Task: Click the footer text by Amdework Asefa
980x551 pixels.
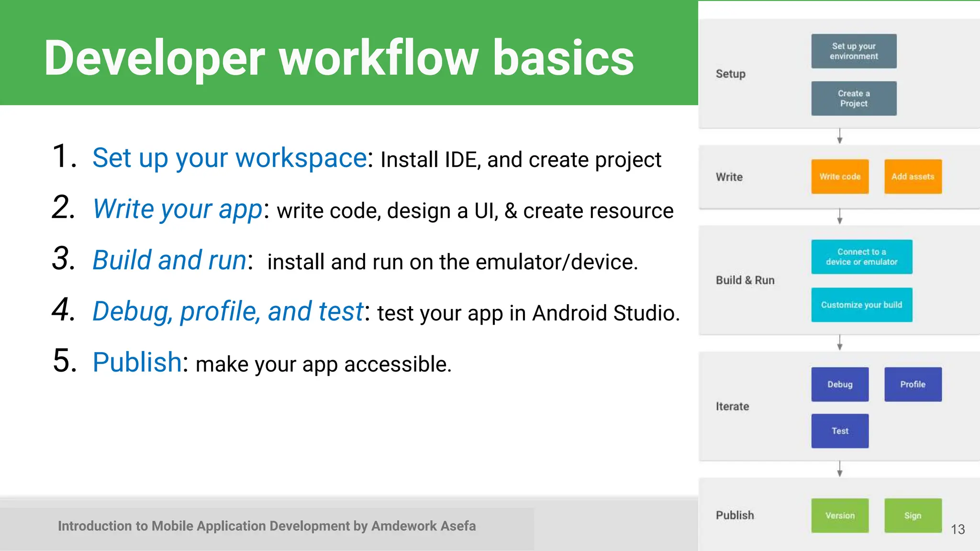Action: (267, 526)
